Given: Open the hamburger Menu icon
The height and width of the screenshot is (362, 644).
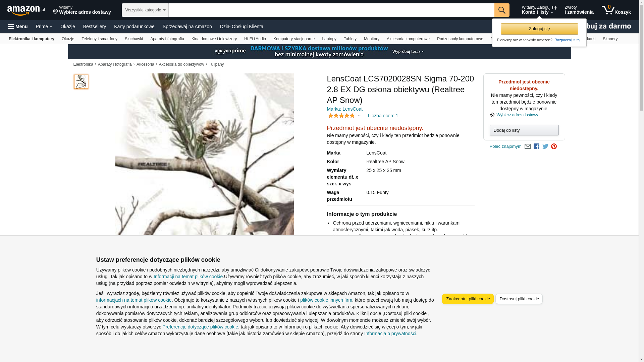Looking at the screenshot, I should tap(18, 26).
